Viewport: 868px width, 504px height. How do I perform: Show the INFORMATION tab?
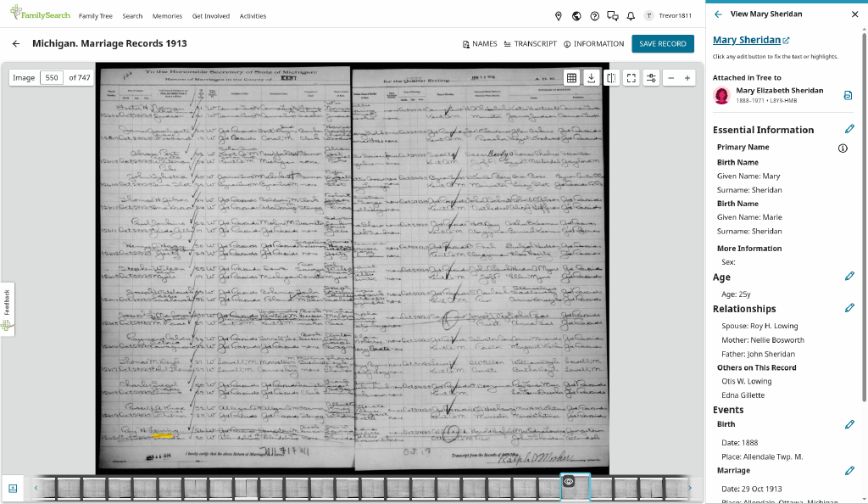tap(593, 44)
